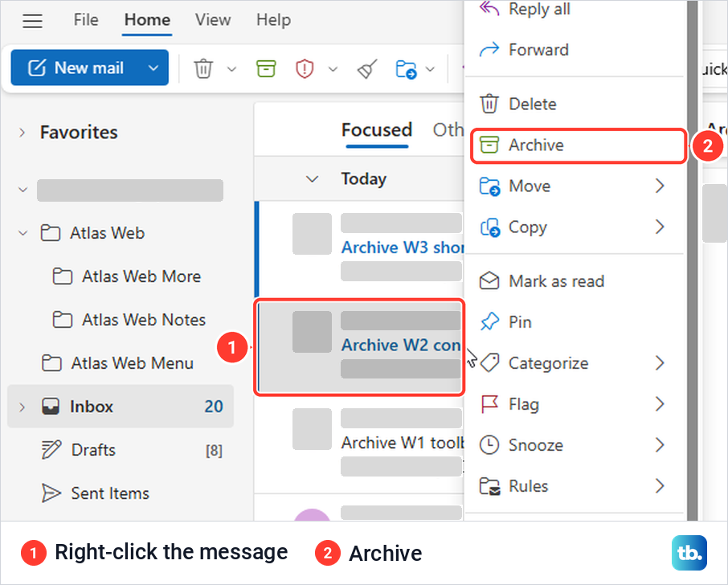
Task: Click the Sweep broom icon
Action: click(366, 69)
